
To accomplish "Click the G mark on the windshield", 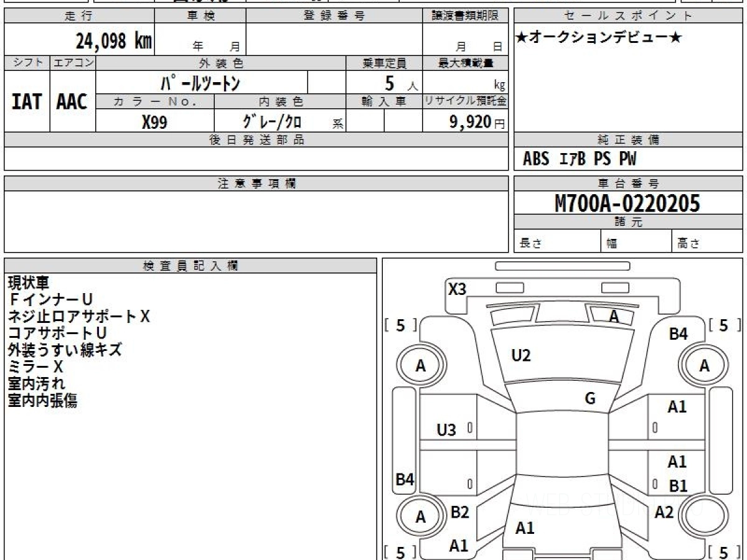I will pos(590,399).
